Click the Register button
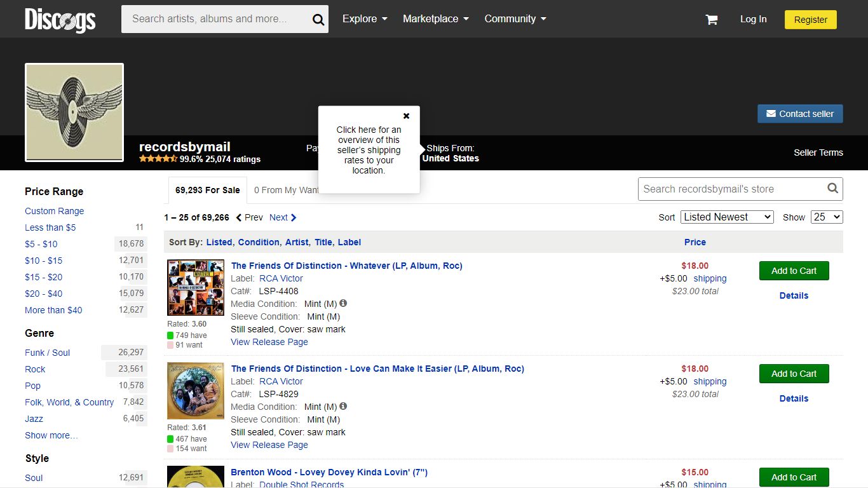Viewport: 868px width, 488px height. tap(810, 20)
